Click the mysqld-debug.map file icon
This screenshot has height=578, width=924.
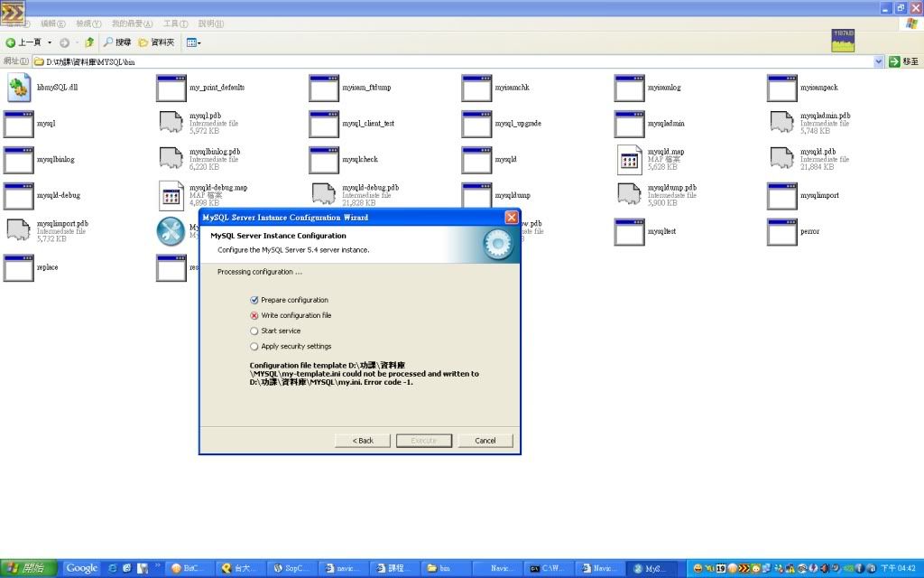(x=171, y=195)
